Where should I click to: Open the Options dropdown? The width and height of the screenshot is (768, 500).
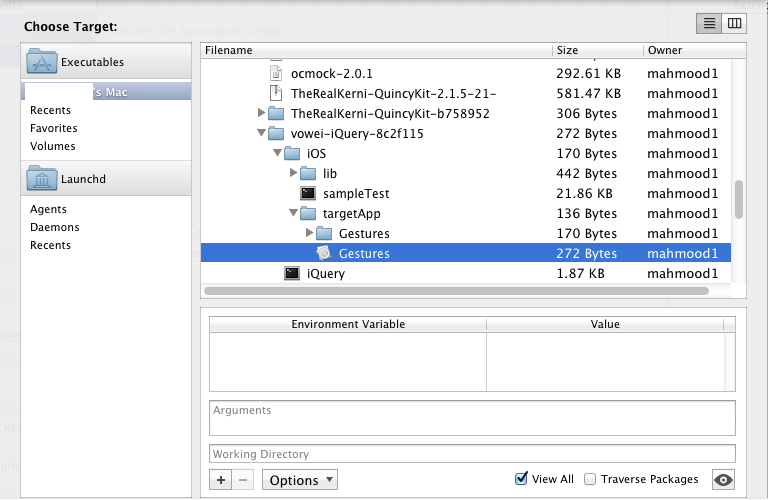click(300, 480)
